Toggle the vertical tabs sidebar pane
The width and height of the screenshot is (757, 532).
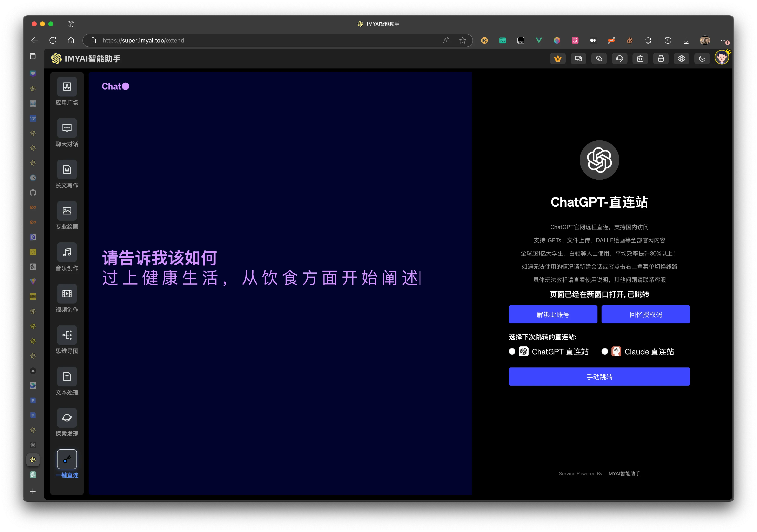[33, 56]
